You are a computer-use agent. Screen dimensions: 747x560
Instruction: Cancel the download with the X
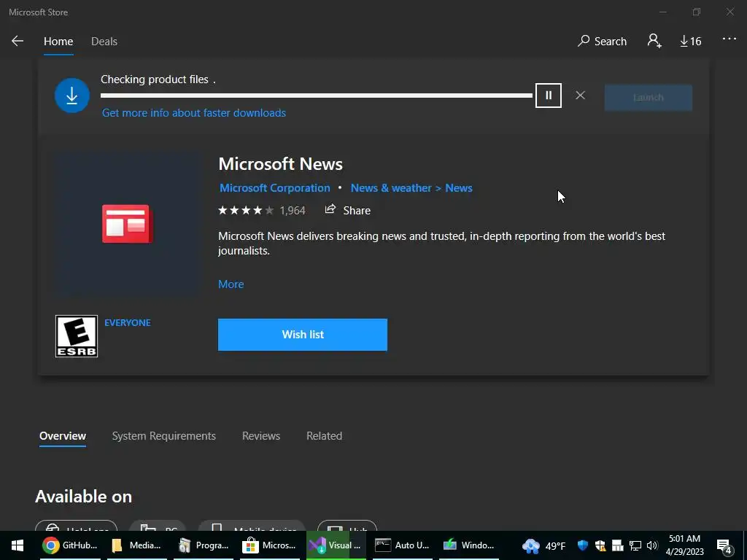(x=580, y=96)
